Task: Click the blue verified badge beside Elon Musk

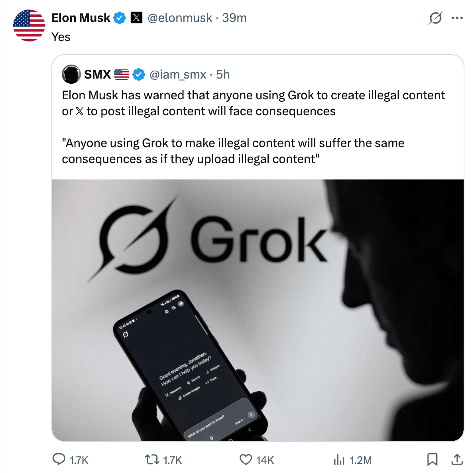Action: [120, 18]
